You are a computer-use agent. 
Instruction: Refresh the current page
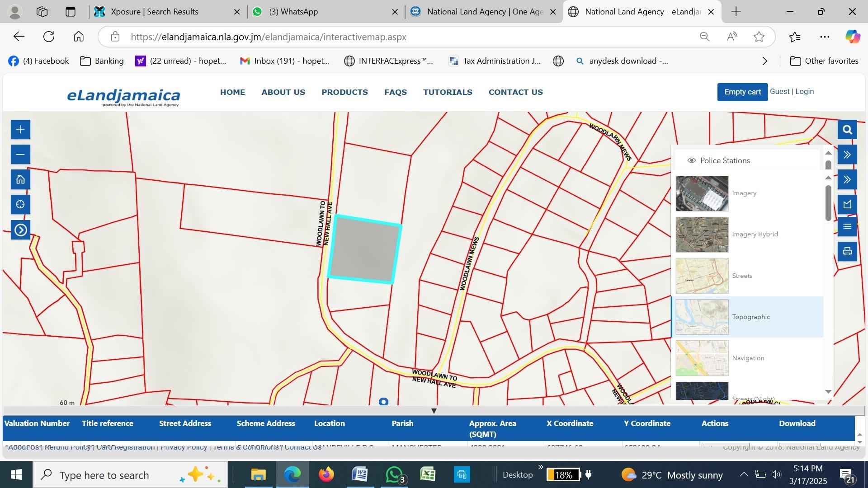[49, 37]
